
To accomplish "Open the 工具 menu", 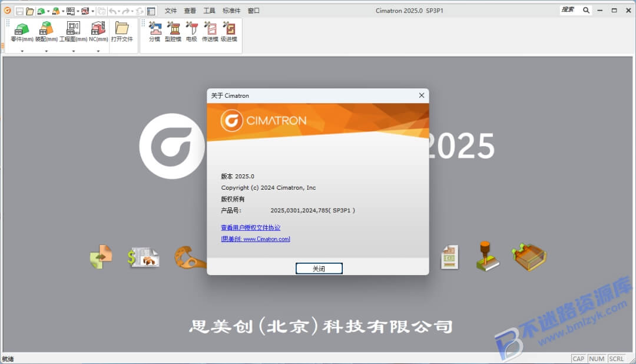I will pos(209,11).
